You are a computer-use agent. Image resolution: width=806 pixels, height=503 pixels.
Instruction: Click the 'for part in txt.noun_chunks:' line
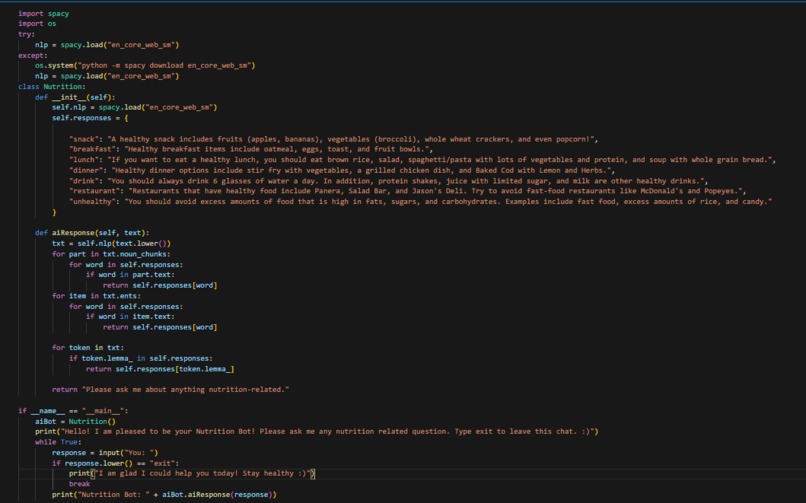click(x=111, y=254)
